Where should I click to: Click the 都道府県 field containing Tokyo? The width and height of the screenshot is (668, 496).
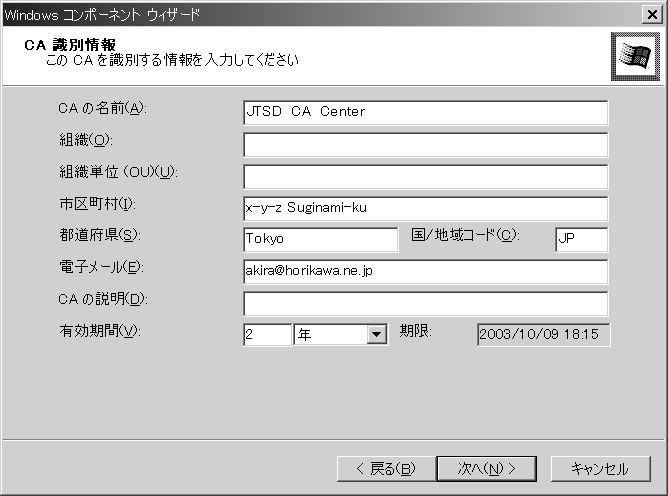click(x=321, y=239)
